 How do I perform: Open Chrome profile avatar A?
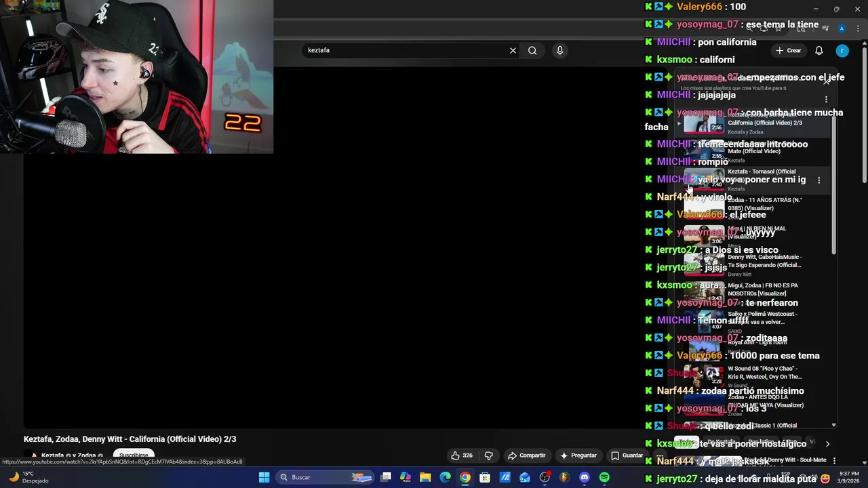point(842,28)
